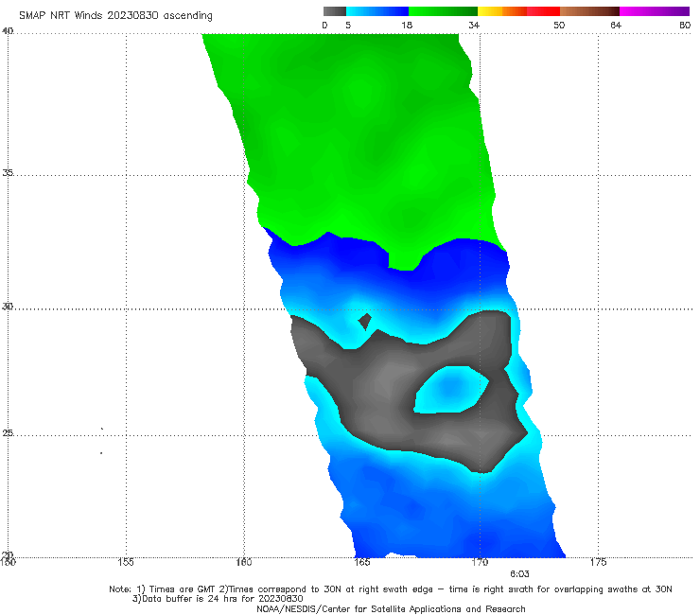Click the title "SMAP NRT Winds 20230830 ascending"
This screenshot has width=700, height=615.
[115, 16]
